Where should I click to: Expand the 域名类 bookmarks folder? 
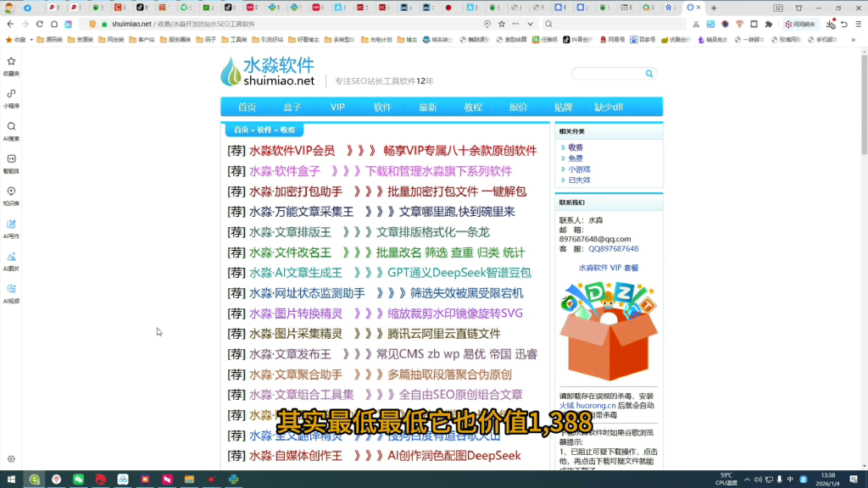(437, 40)
